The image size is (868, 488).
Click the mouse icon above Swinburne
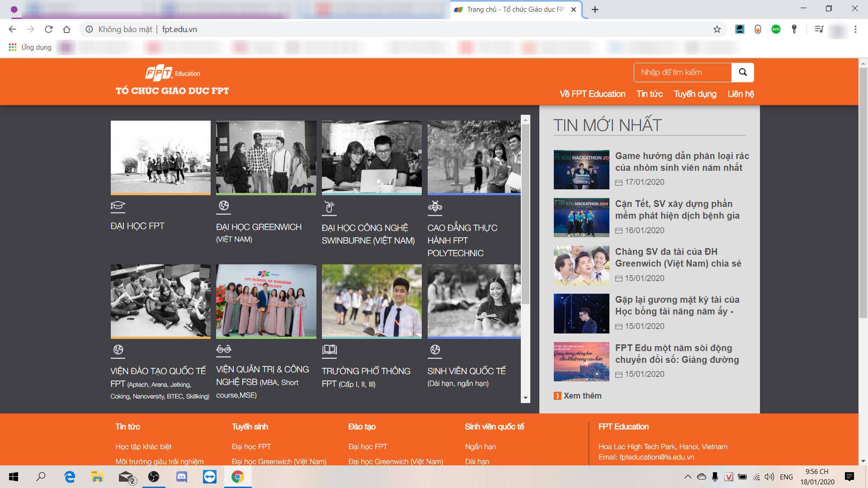coord(329,207)
